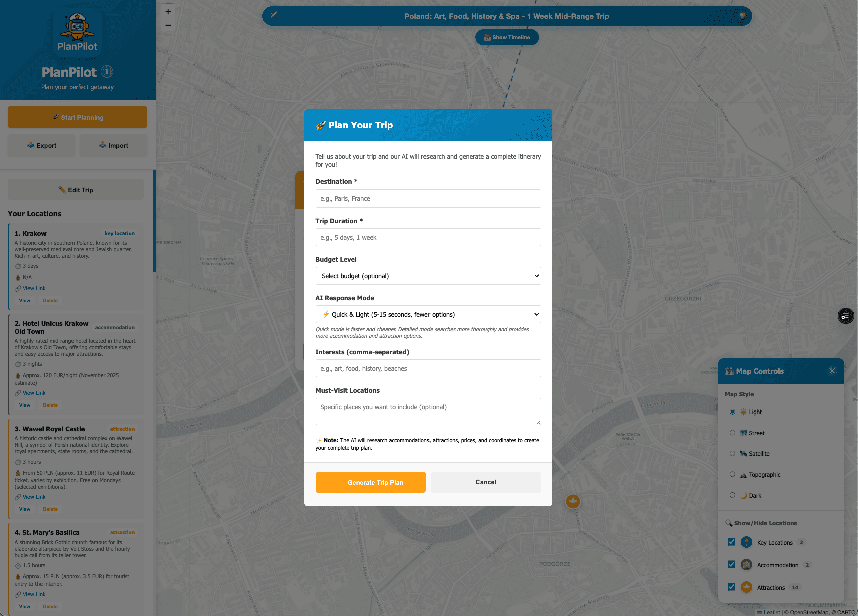Click the info icon beside PlanPilot title

click(x=107, y=72)
